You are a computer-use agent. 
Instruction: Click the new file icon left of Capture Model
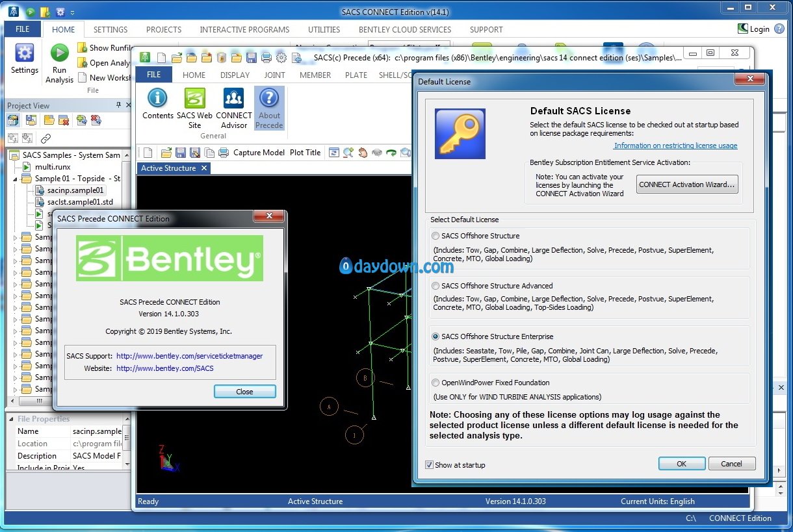coord(148,153)
